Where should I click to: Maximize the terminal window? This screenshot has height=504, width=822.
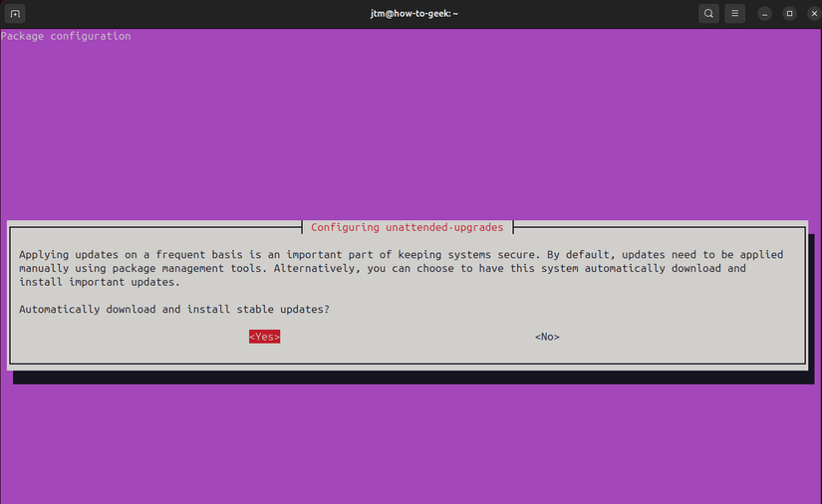click(x=789, y=14)
